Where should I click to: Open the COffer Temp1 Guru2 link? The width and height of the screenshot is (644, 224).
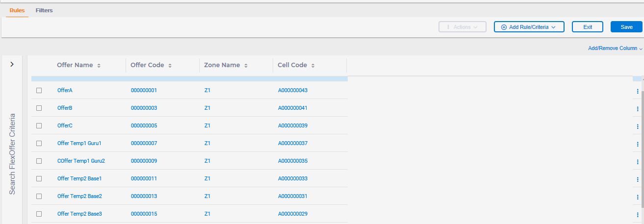(81, 161)
